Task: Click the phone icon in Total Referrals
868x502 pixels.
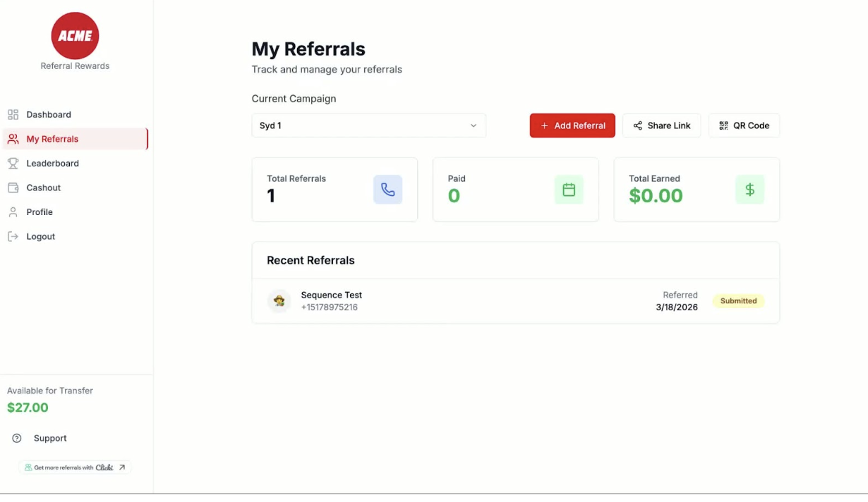Action: [387, 190]
